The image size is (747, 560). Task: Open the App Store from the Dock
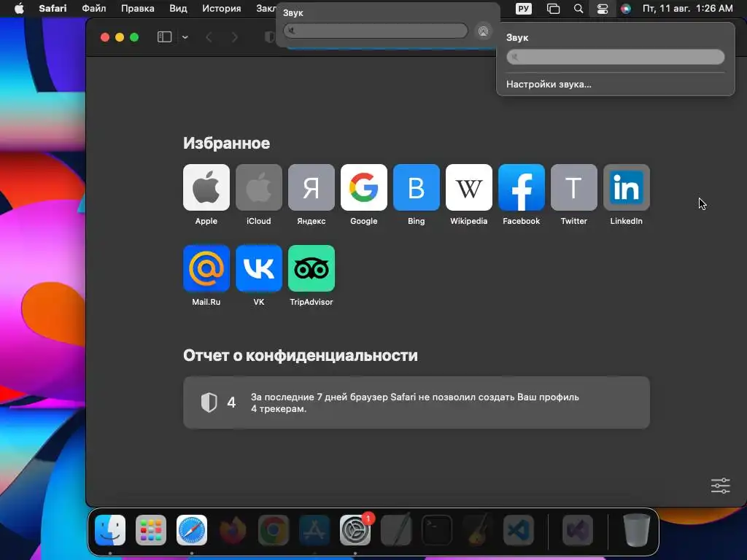[x=314, y=530]
